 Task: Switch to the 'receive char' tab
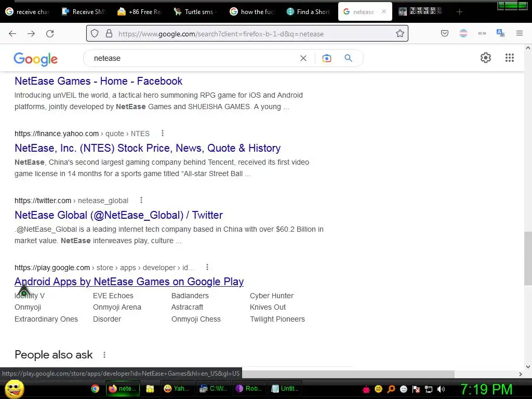[28, 12]
